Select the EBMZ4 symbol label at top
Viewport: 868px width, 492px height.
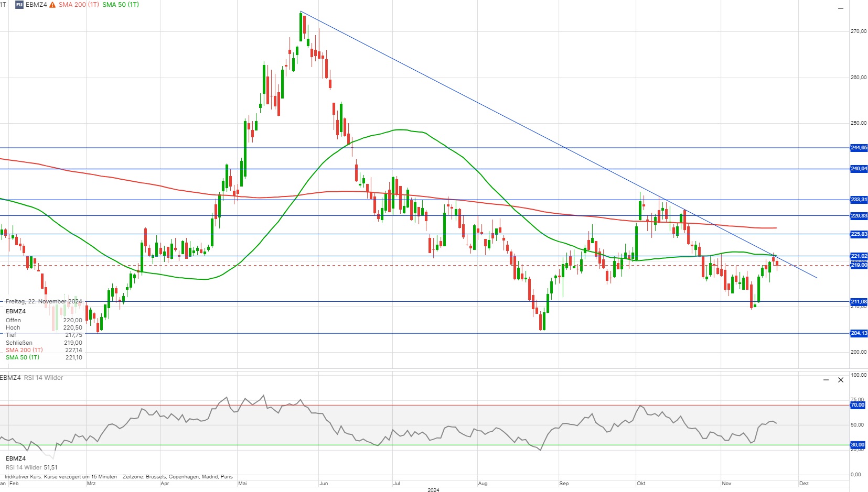coord(36,5)
